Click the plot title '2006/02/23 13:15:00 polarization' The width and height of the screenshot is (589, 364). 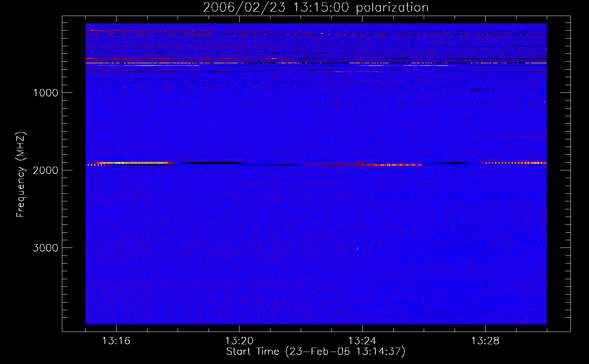pos(316,8)
